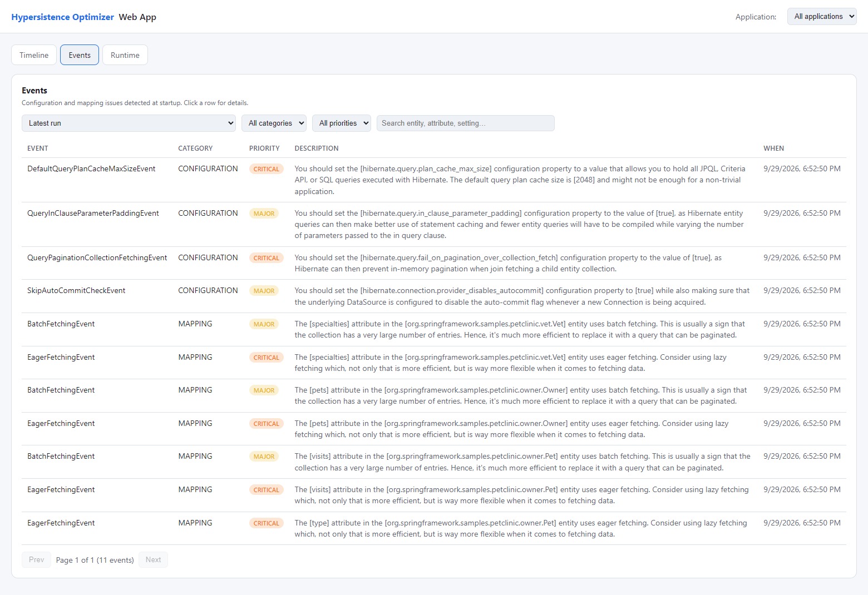Click the WHEN column header

tap(773, 148)
